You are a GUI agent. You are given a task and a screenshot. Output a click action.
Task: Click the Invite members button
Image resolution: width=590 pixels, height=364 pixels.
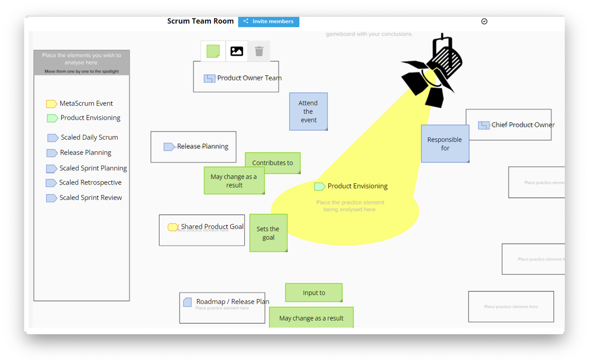click(x=269, y=21)
